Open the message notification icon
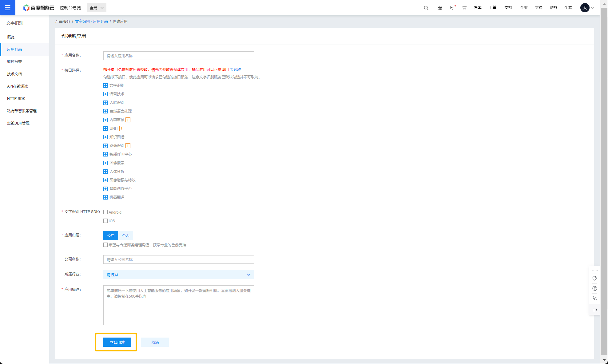Screen dimensions: 608x364 pos(452,8)
